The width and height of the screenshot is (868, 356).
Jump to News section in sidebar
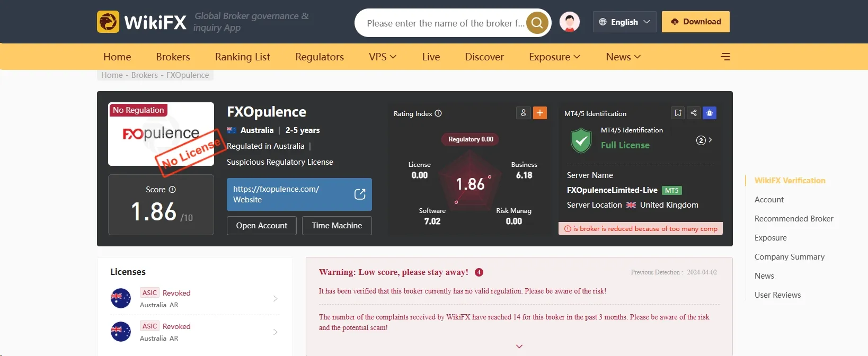[x=764, y=276]
